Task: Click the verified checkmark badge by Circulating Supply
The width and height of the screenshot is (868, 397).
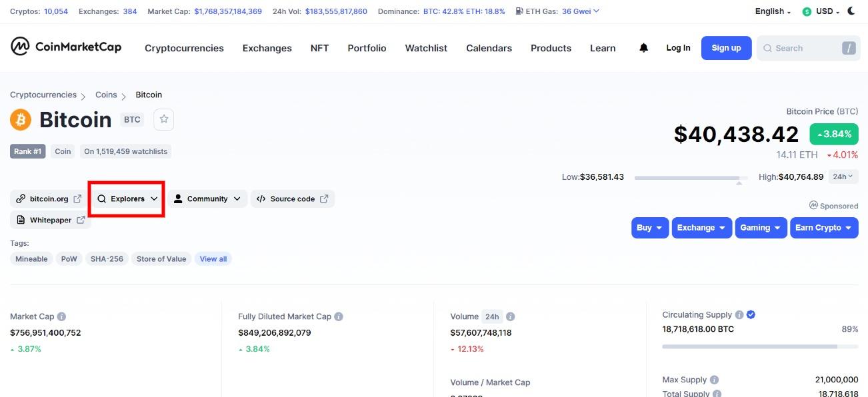Action: pyautogui.click(x=751, y=315)
